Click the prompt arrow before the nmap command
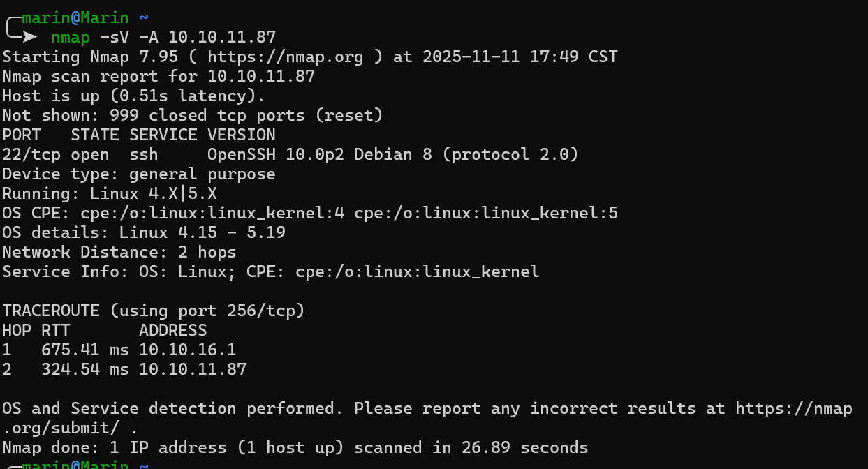 (x=29, y=36)
